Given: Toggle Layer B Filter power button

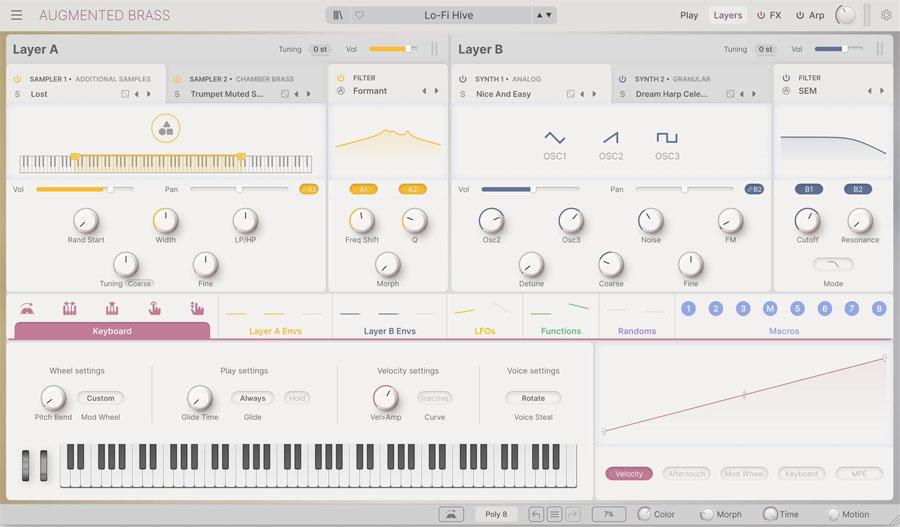Looking at the screenshot, I should [786, 78].
